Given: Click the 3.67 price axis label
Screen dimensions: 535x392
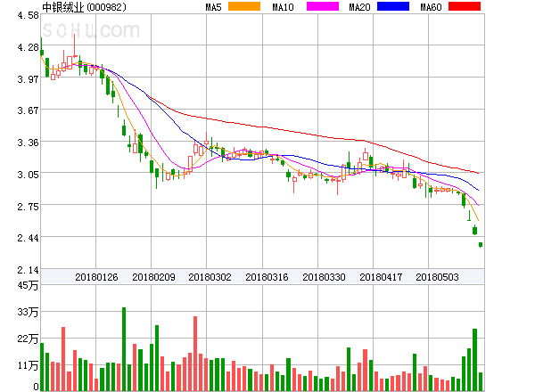Looking at the screenshot, I should coord(28,110).
